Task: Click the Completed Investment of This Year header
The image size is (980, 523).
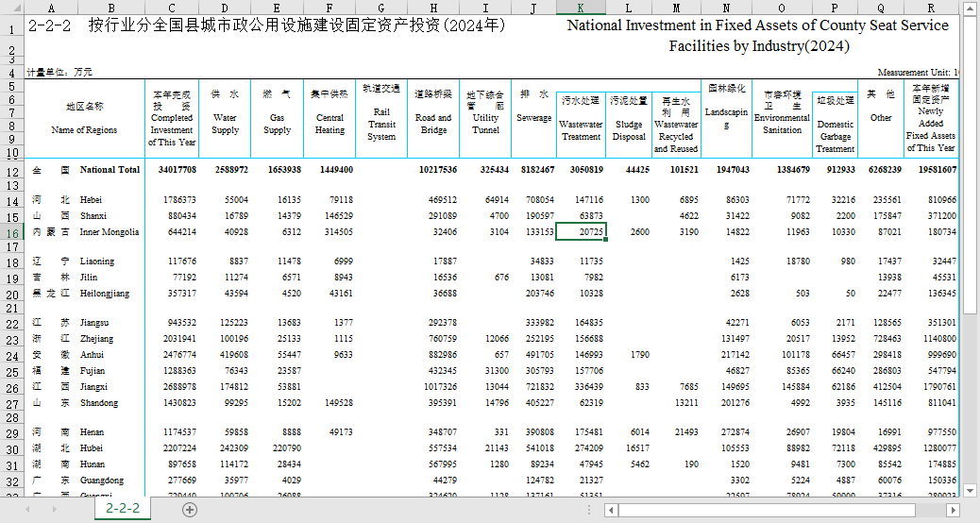Action: (x=172, y=118)
